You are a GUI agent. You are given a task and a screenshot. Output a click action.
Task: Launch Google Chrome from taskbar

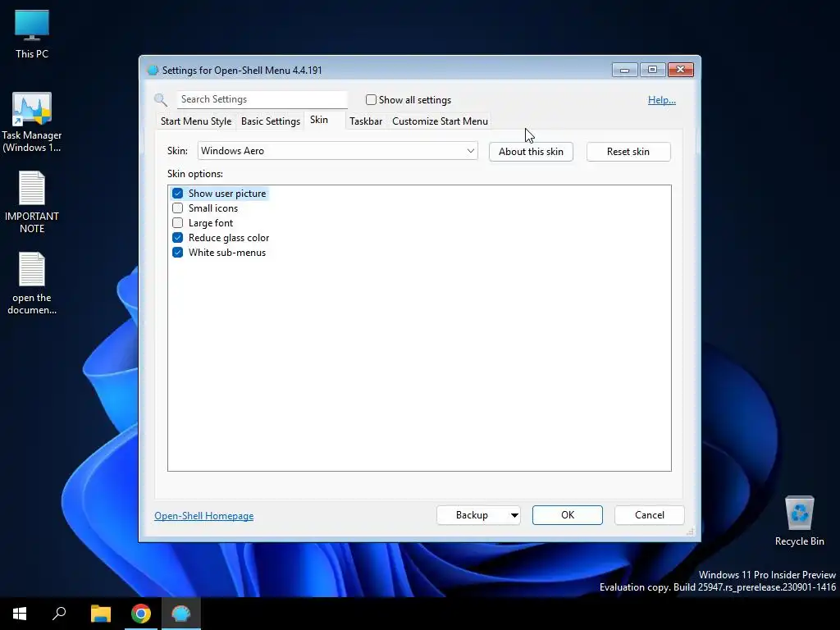pos(141,614)
